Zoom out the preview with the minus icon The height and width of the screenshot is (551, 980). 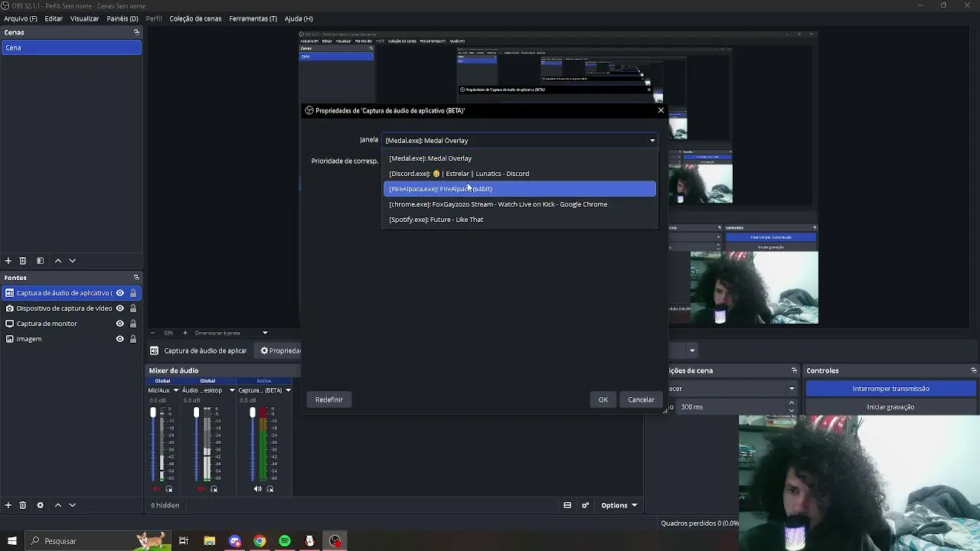tap(152, 333)
